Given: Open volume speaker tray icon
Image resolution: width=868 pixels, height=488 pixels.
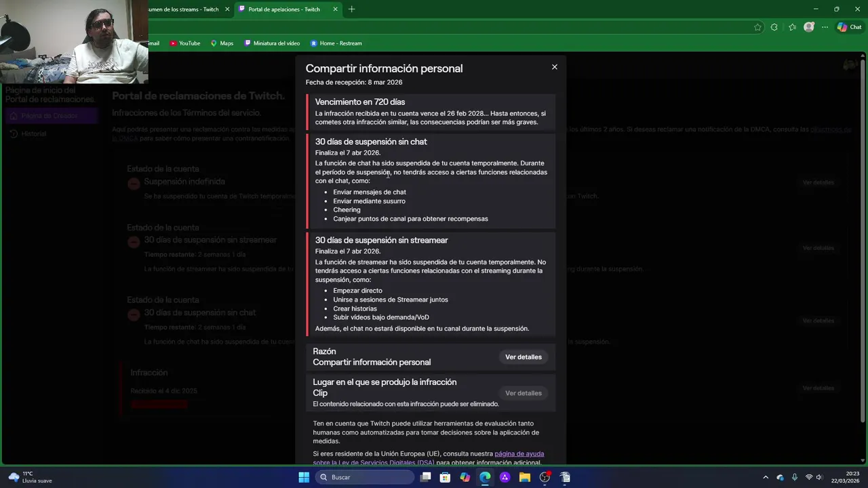Looking at the screenshot, I should point(819,477).
